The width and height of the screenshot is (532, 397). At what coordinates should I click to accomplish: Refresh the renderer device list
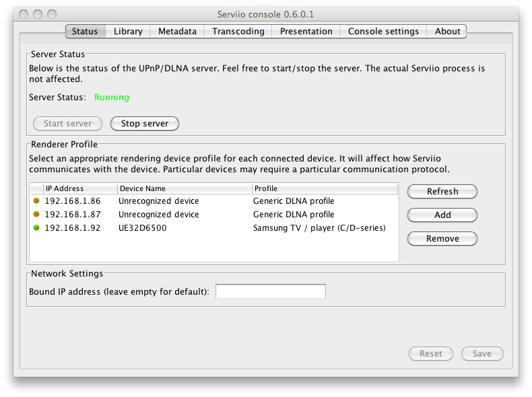coord(442,192)
